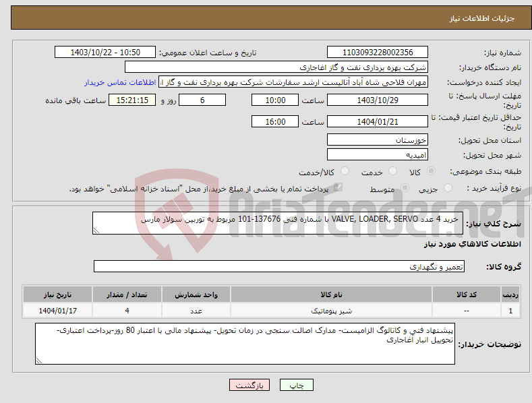Click the remaining time field 15:21:15

(132, 100)
